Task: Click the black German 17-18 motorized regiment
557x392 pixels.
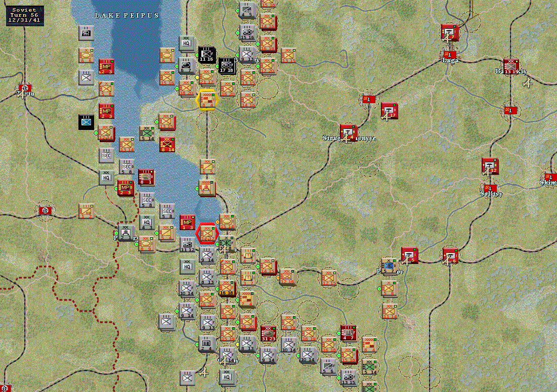Action: (227, 66)
